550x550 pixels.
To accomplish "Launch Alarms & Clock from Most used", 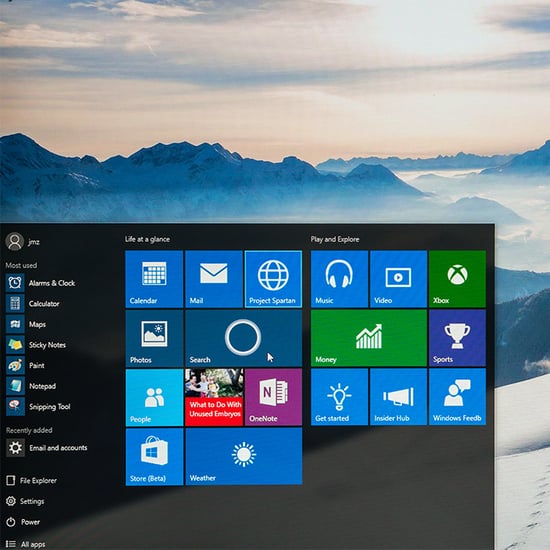I will click(41, 283).
